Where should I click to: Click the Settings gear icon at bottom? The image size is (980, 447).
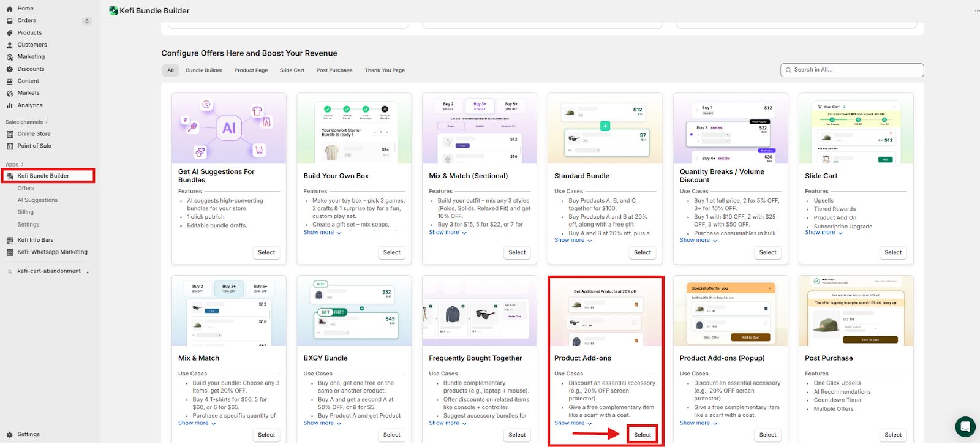tap(10, 435)
